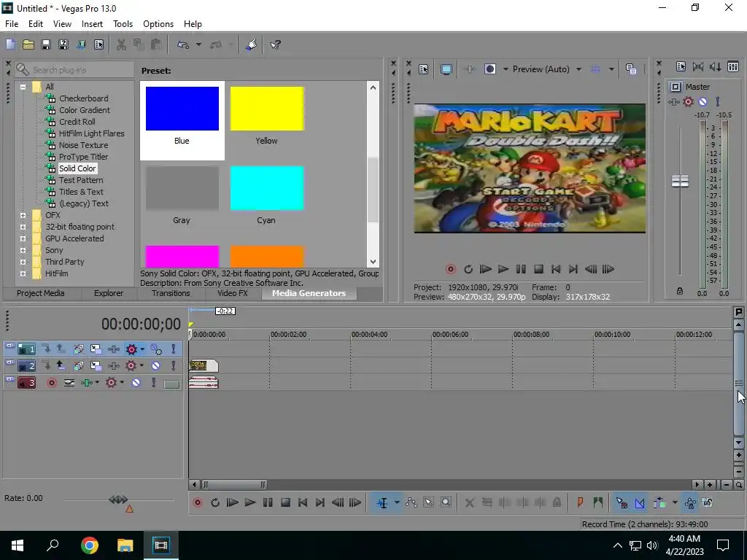Expand the Sony folder
The image size is (747, 560).
pos(23,251)
